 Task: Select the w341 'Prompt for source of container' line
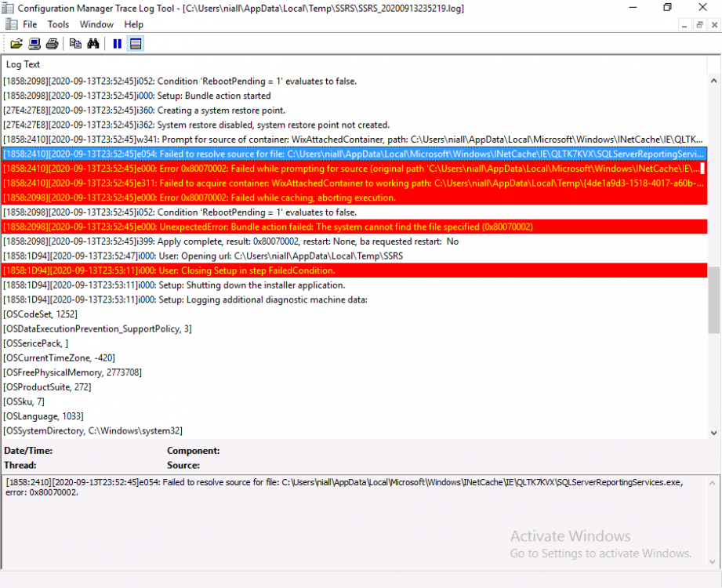(x=354, y=140)
